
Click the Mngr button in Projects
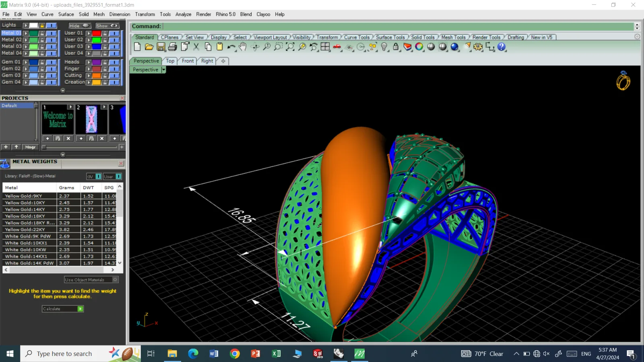30,147
